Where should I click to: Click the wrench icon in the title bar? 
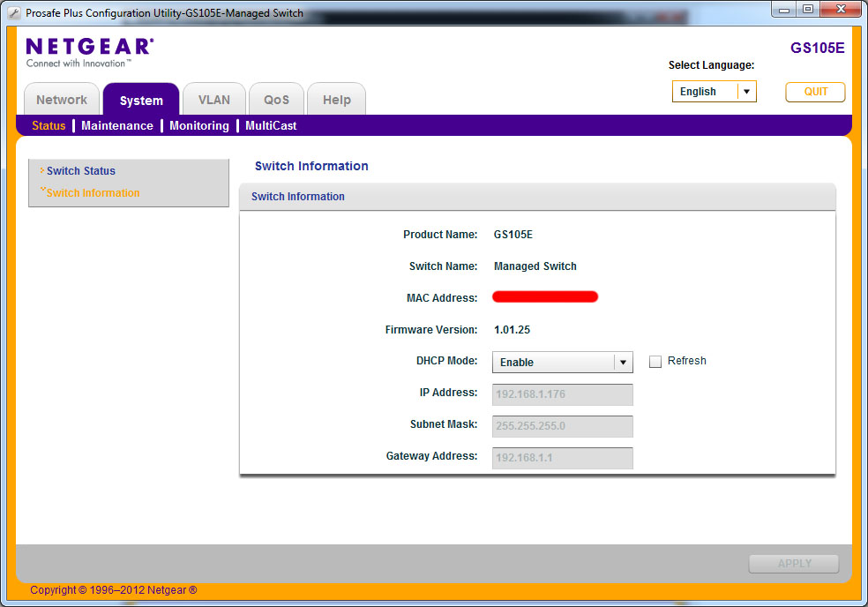click(x=15, y=12)
